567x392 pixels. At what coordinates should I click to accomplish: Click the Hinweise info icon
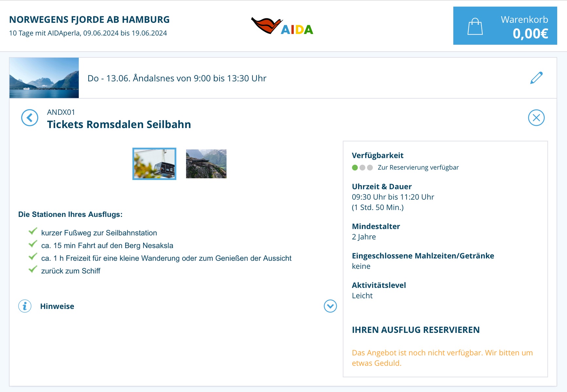25,306
